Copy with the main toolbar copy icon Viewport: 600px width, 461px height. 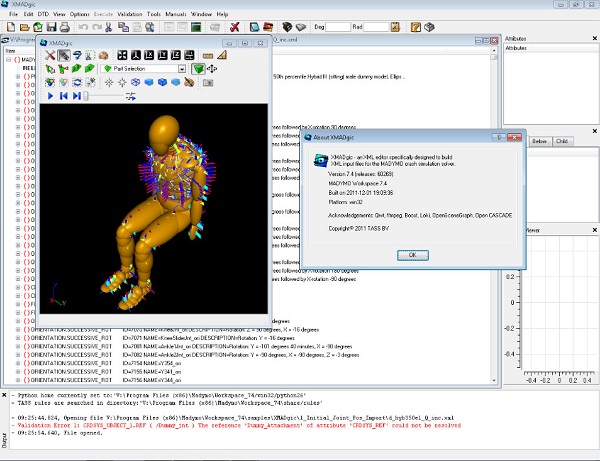tap(123, 27)
